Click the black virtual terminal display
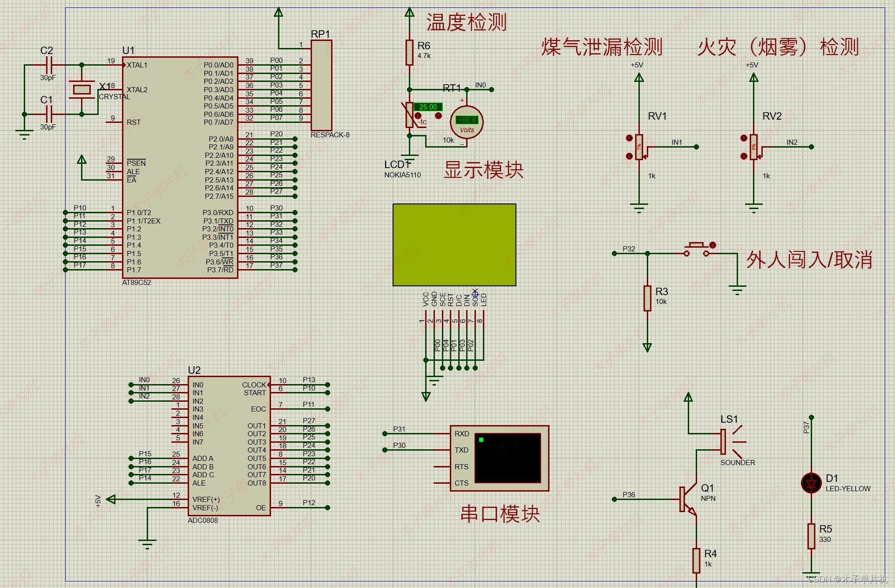895x588 pixels. pyautogui.click(x=508, y=458)
